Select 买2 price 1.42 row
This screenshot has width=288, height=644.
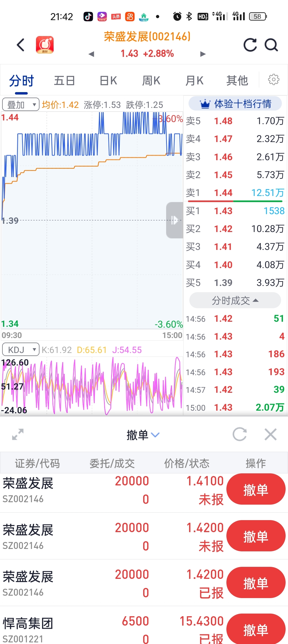[235, 229]
